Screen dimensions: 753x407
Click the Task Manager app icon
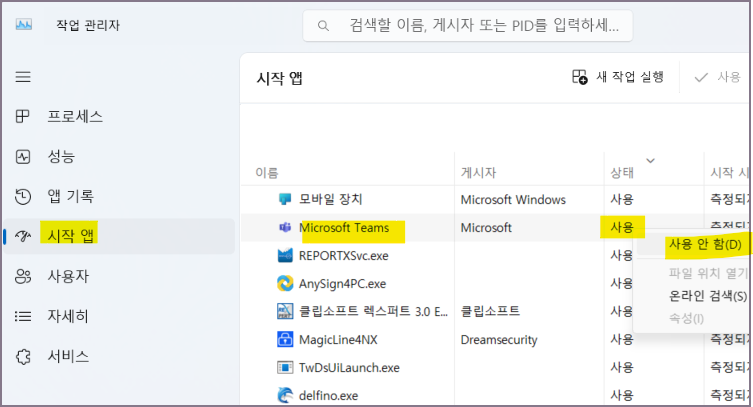[24, 24]
